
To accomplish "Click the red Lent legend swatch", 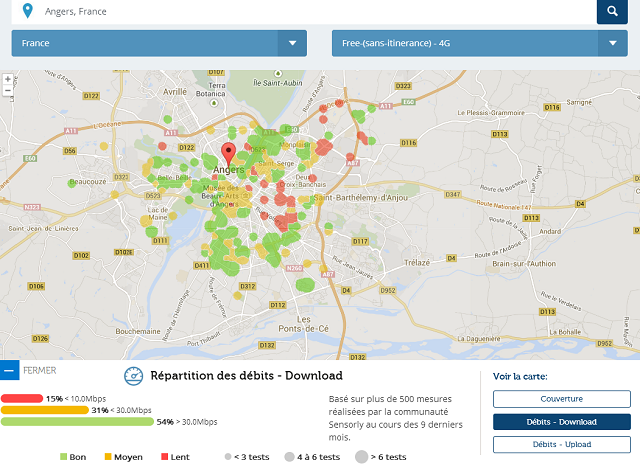I will [x=165, y=457].
